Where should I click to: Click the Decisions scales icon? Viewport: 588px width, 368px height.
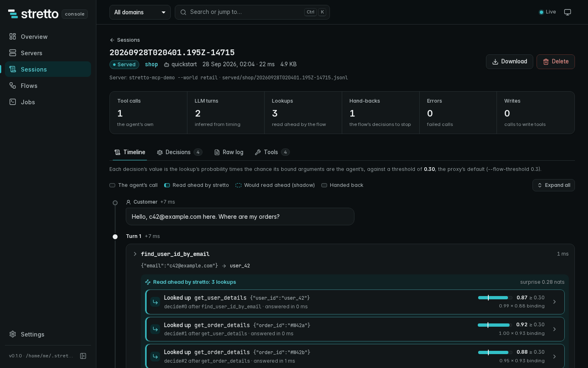point(160,152)
